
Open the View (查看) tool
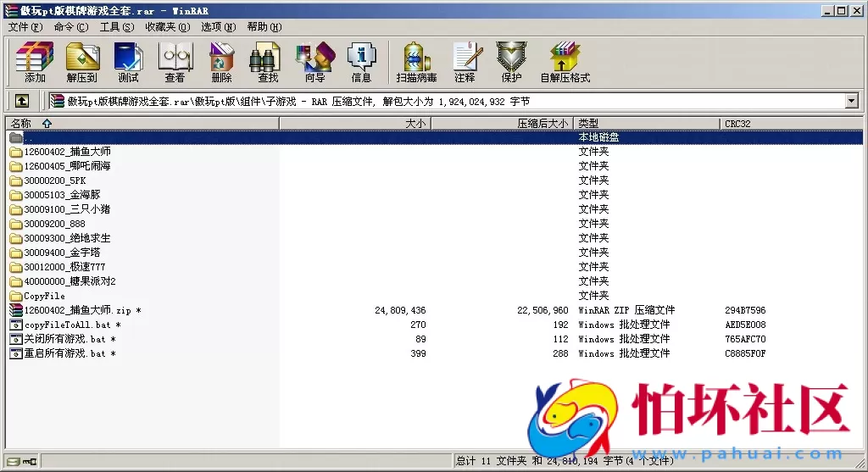[175, 62]
